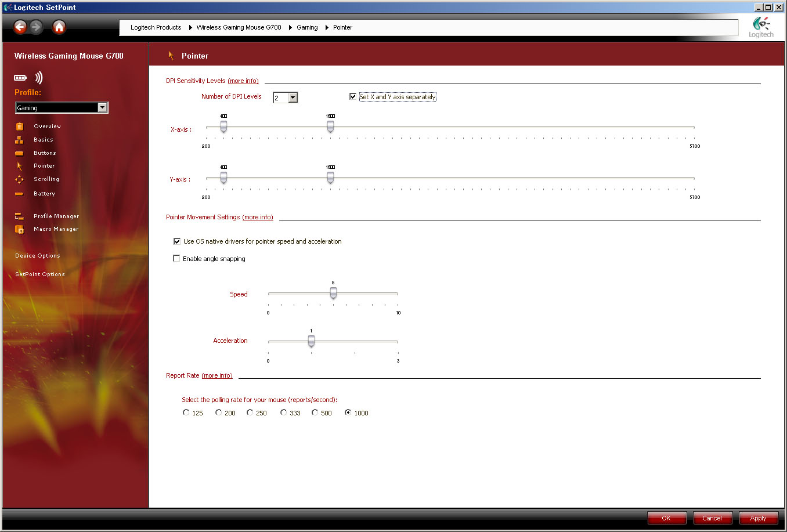787x532 pixels.
Task: Open more info for Pointer Movement Settings
Action: (x=258, y=217)
